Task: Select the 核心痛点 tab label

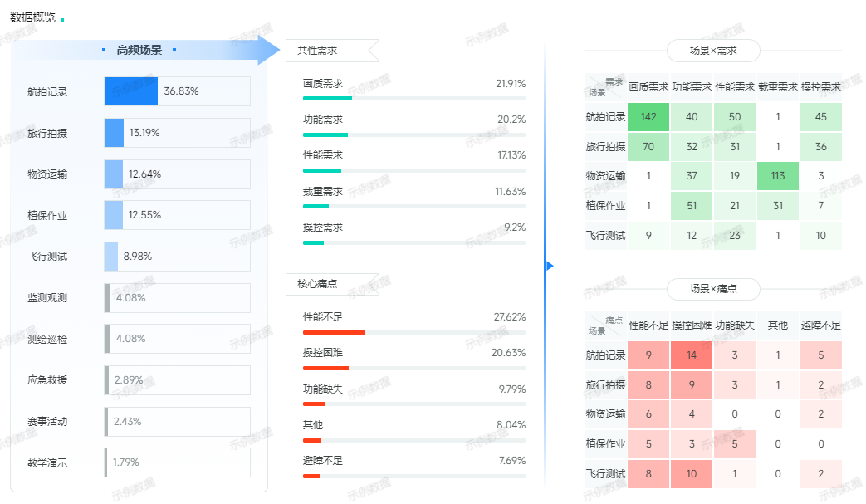Action: 318,283
